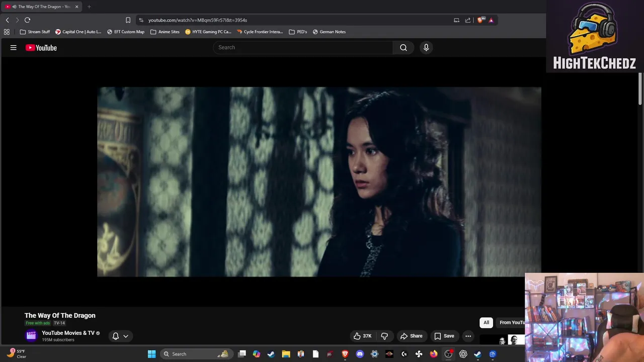Select The Way Of The Dragon browser tab
644x362 pixels.
(42, 7)
